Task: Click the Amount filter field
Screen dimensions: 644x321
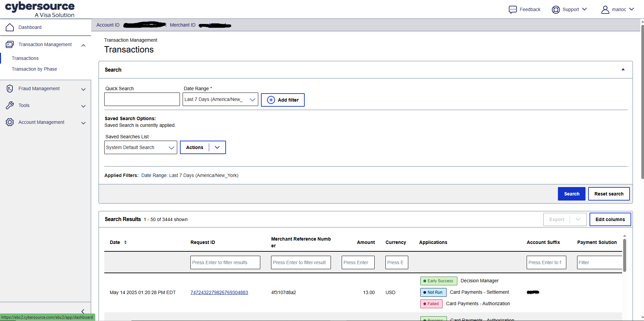Action: 358,262
